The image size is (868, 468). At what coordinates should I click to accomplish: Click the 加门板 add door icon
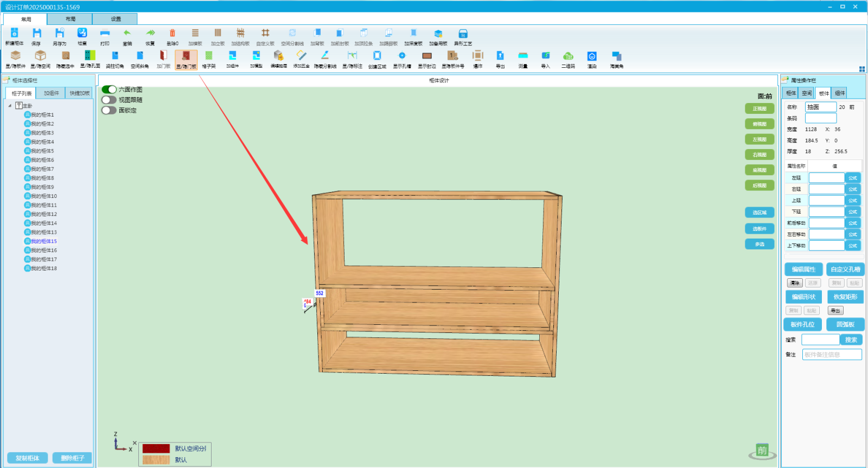[163, 55]
